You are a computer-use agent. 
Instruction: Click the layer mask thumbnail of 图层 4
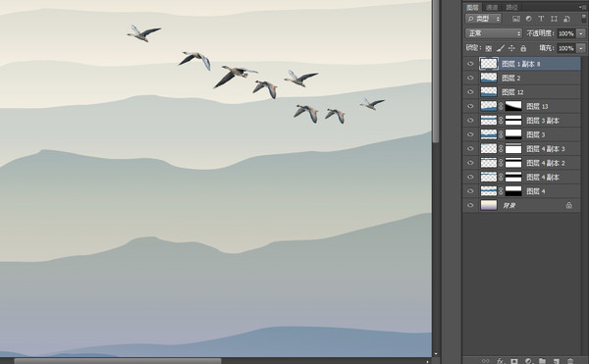pos(513,191)
